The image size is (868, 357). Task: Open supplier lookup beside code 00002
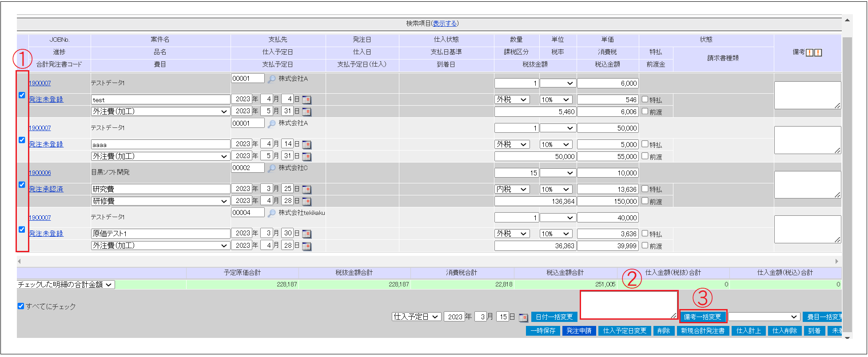tap(271, 168)
